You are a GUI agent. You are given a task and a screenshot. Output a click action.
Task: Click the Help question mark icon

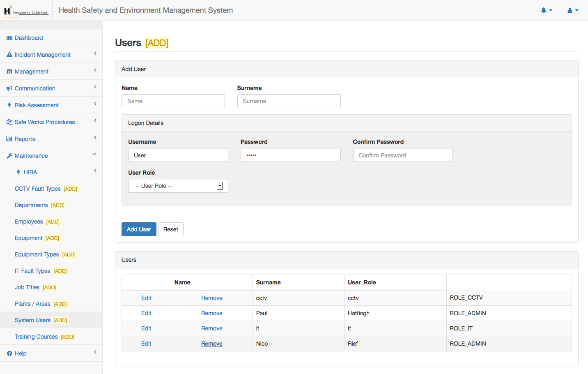pos(9,353)
